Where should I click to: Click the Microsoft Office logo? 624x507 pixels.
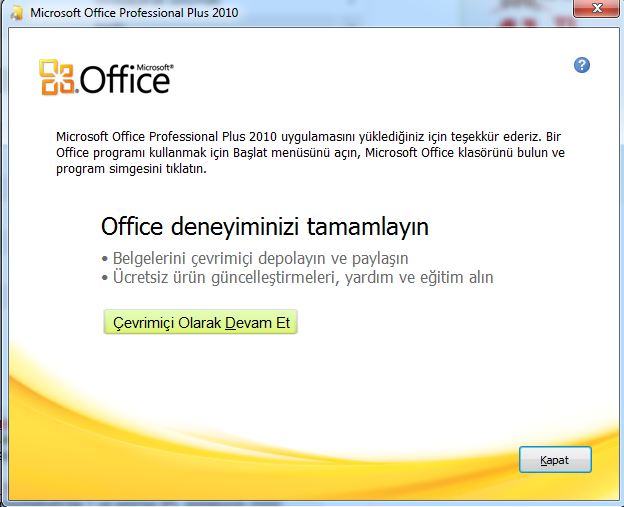click(x=106, y=78)
